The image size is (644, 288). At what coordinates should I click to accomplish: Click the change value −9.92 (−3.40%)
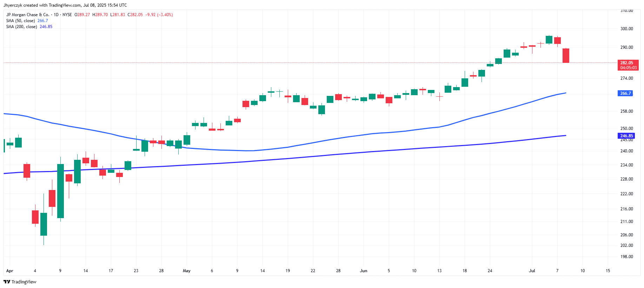(159, 15)
